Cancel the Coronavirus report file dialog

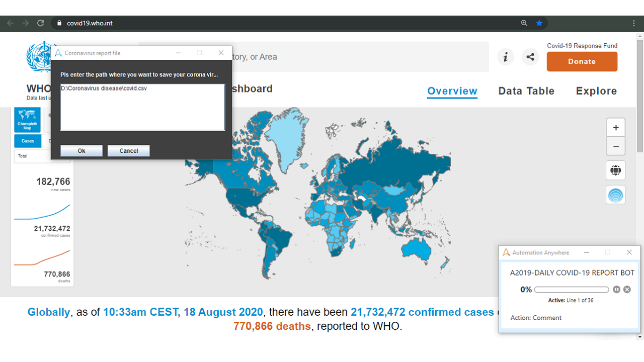[x=129, y=151]
